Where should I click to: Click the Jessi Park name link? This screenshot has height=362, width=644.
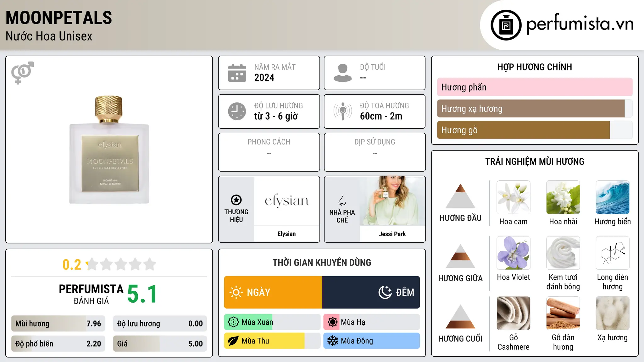392,234
